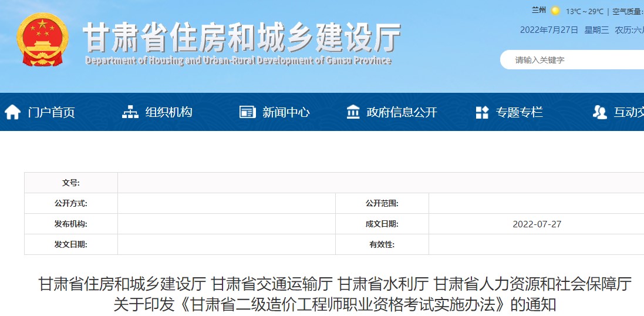Screen dimensions: 644x316
Task: Click the grid icon beside 专题专栏
Action: (482, 112)
